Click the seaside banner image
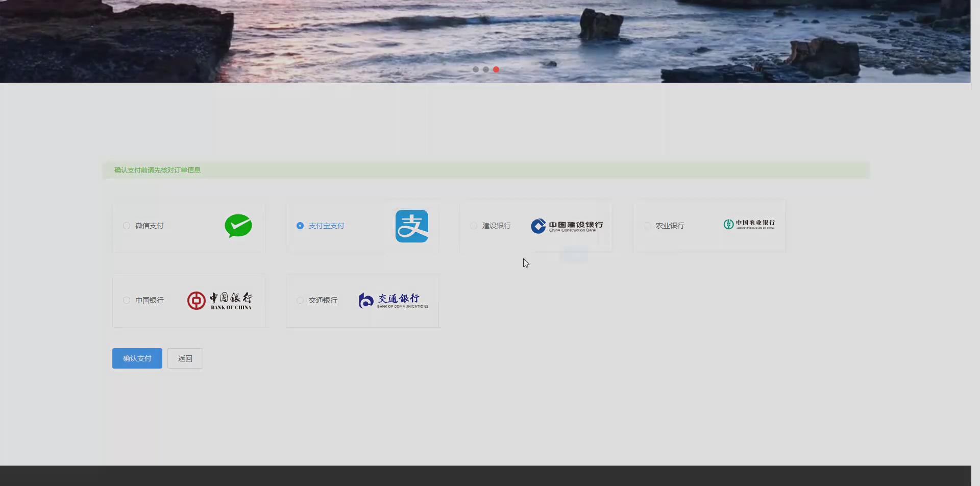The width and height of the screenshot is (980, 486). tap(485, 41)
